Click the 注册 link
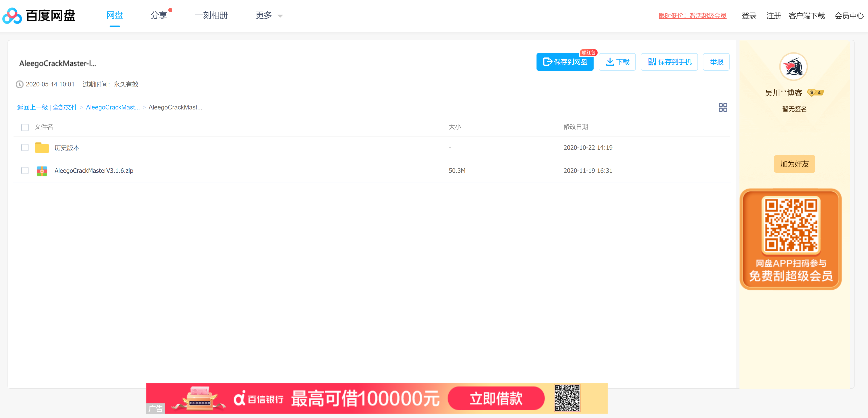 (x=774, y=16)
